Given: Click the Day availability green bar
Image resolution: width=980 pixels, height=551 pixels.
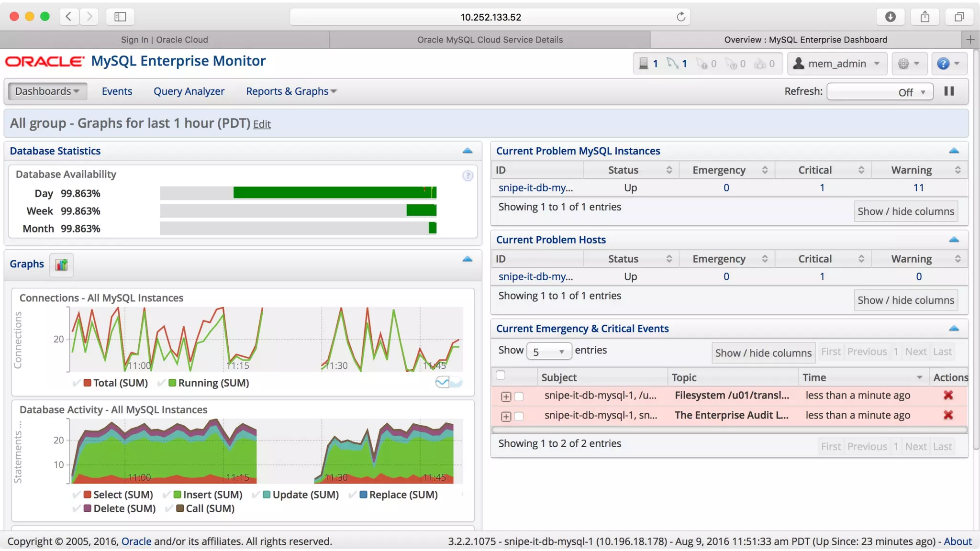Looking at the screenshot, I should click(x=334, y=193).
